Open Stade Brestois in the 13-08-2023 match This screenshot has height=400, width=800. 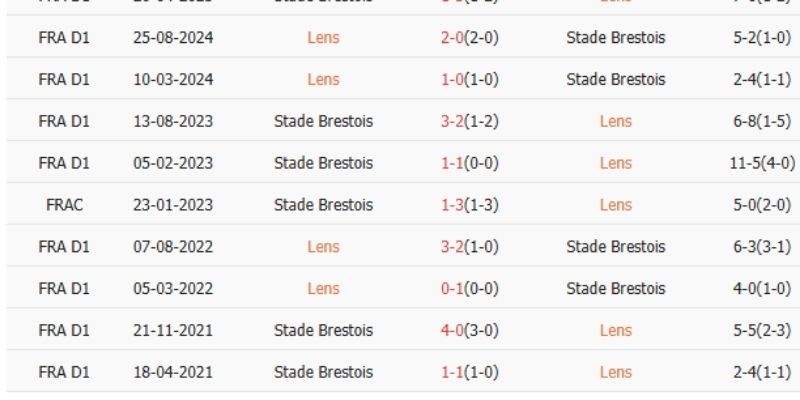point(323,122)
